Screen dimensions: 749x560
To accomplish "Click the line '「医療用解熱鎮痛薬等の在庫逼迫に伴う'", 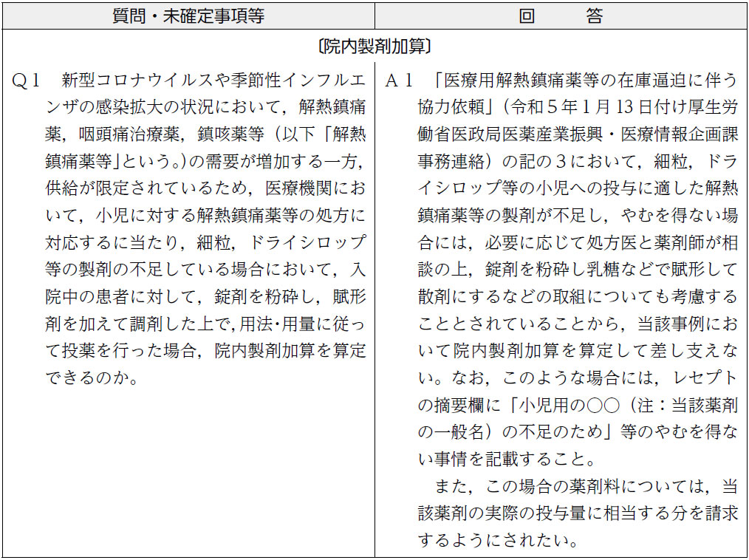I will [586, 81].
